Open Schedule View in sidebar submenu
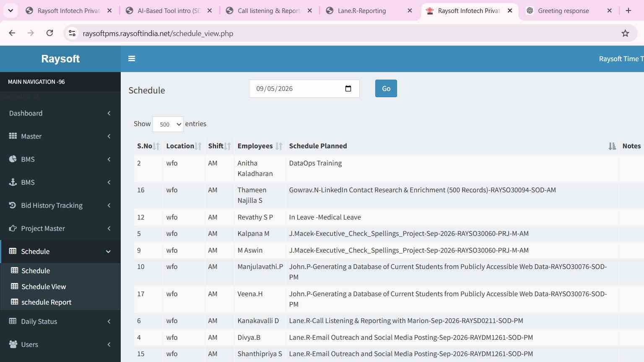The image size is (644, 362). tap(44, 287)
